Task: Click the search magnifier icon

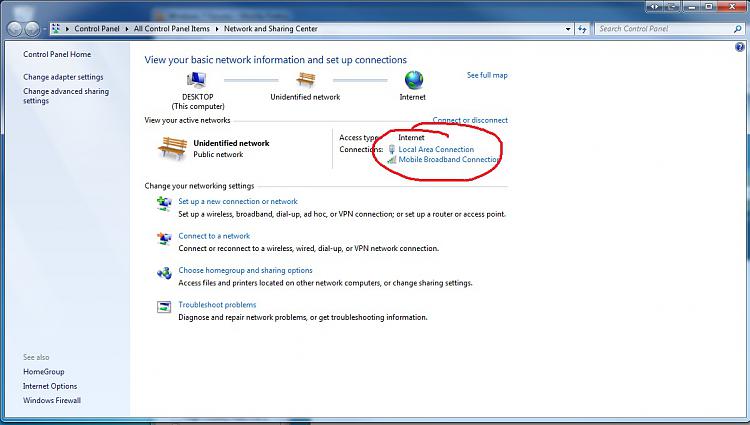Action: tap(738, 29)
